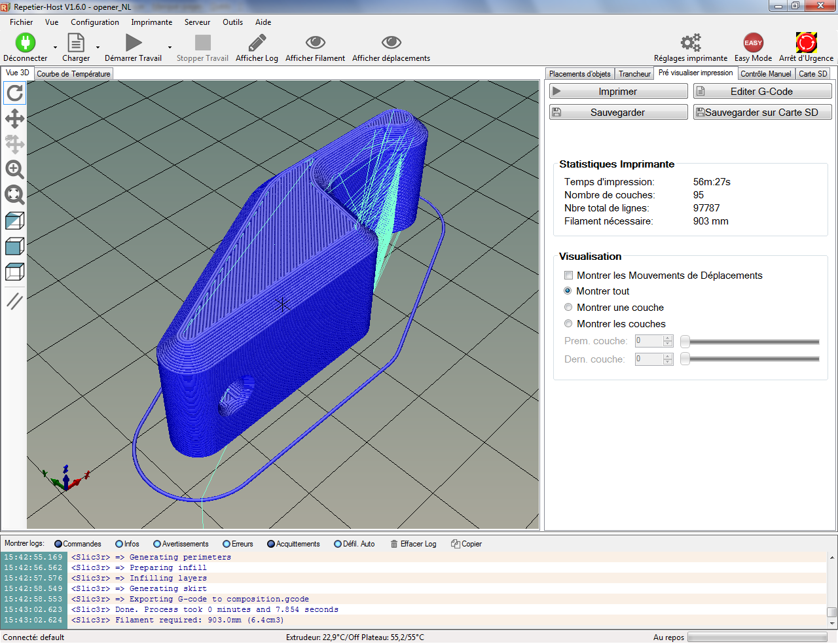Toggle parallel projection diagonal lines icon
Image resolution: width=838 pixels, height=644 pixels.
(x=14, y=301)
